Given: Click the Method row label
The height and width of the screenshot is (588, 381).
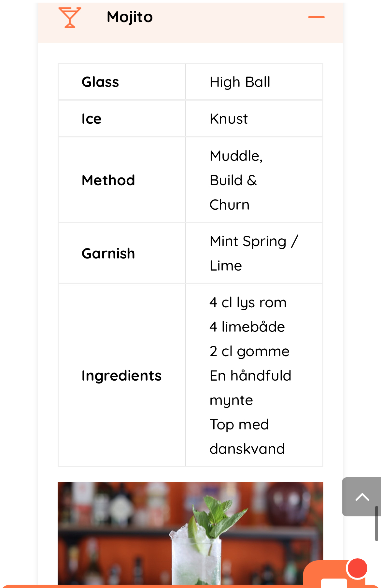Looking at the screenshot, I should tap(108, 180).
